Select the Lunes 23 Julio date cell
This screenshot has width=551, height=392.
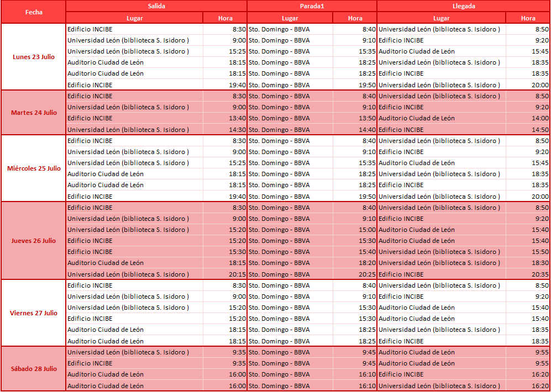pos(34,57)
